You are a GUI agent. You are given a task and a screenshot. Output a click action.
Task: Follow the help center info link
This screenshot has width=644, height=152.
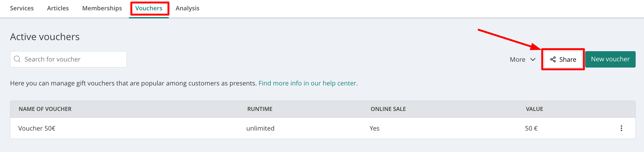(308, 83)
